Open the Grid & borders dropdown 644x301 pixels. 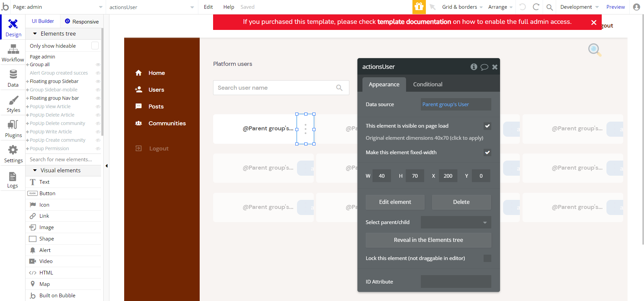click(462, 7)
